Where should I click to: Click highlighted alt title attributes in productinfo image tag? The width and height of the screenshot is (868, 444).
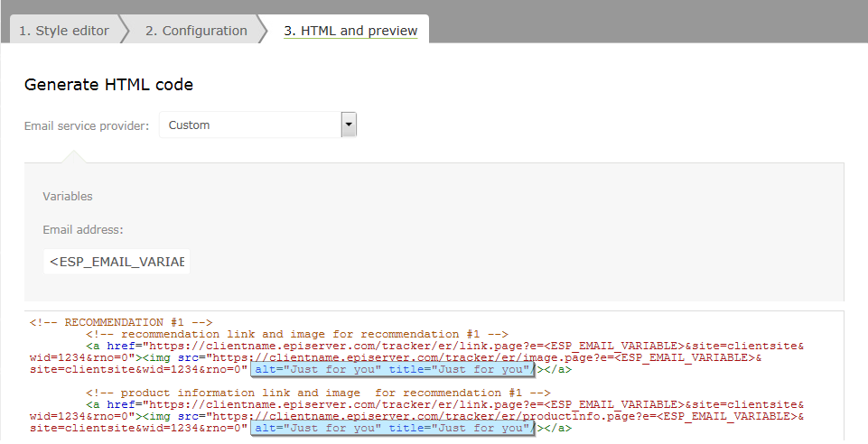point(393,428)
